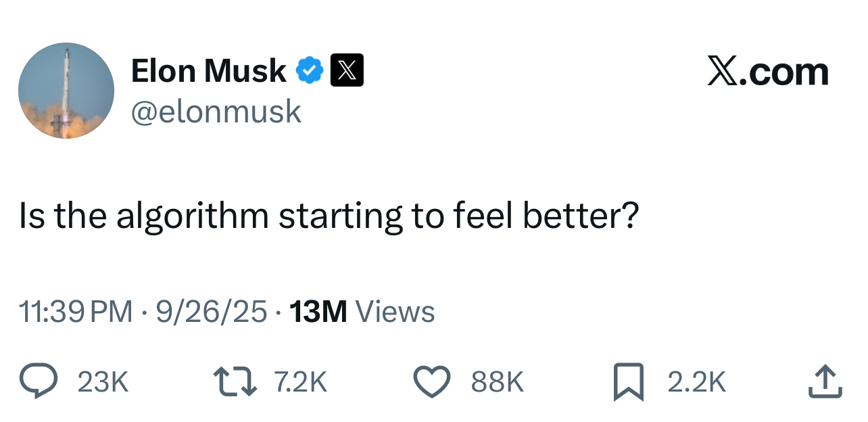868x422 pixels.
Task: Click the tweet text about the algorithm
Action: [329, 216]
